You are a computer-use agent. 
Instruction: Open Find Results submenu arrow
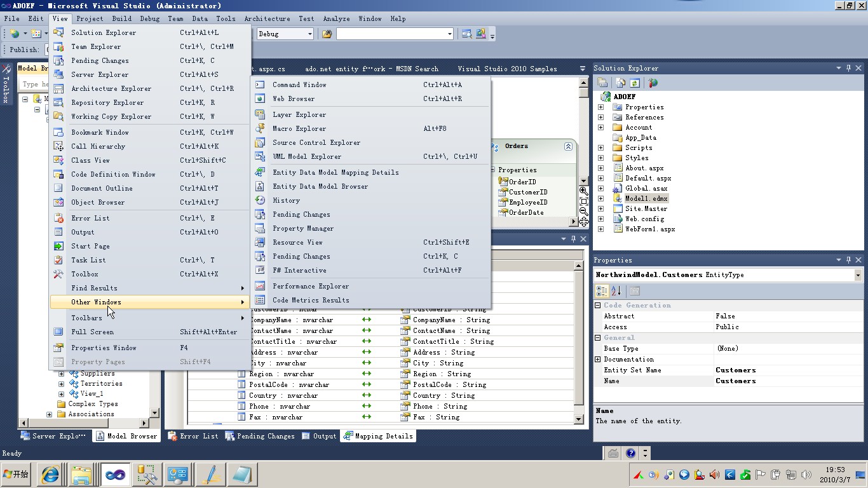click(x=243, y=288)
